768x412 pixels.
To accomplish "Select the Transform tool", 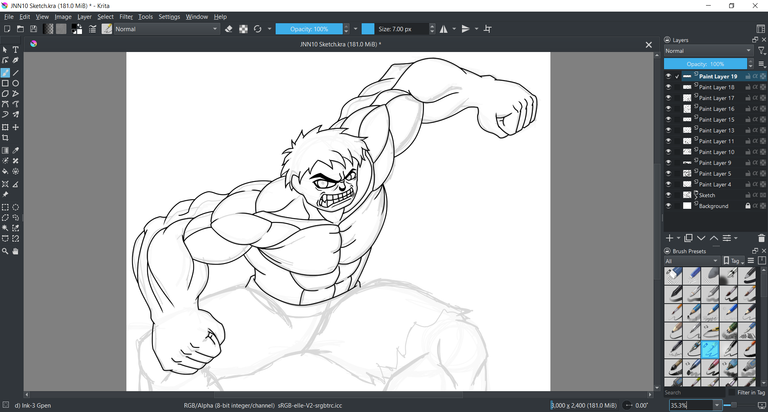I will 5,127.
